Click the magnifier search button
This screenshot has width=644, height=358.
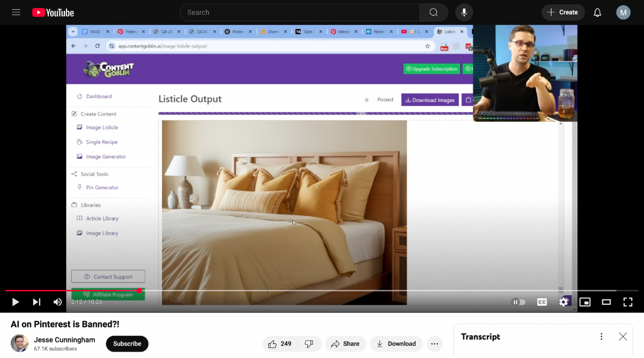point(434,12)
